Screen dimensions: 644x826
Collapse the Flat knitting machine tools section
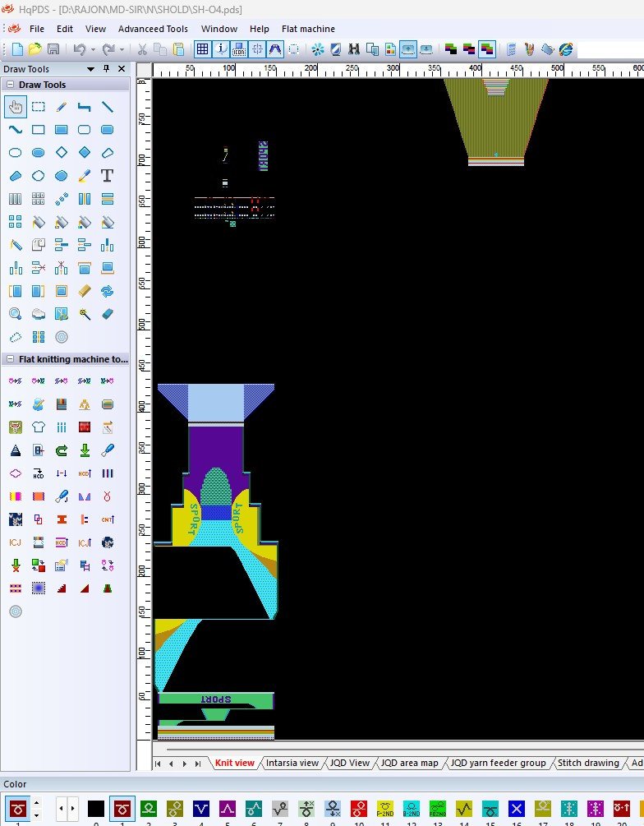[x=11, y=359]
